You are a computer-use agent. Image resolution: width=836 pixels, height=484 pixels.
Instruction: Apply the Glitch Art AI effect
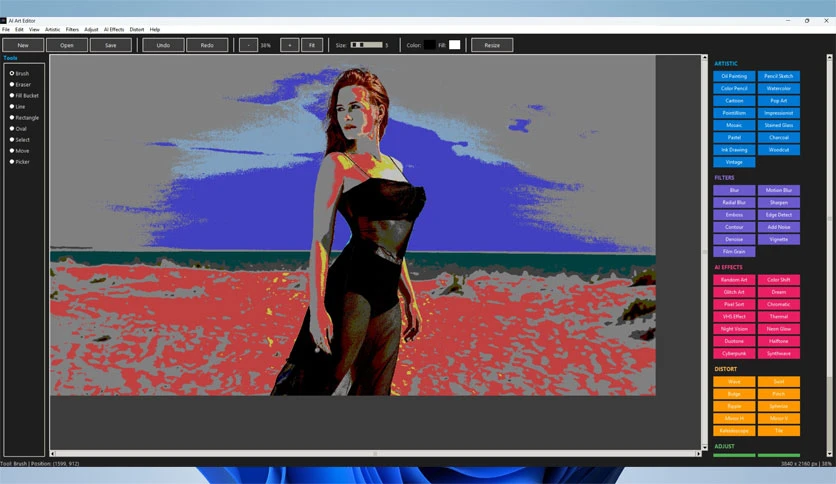click(x=734, y=292)
